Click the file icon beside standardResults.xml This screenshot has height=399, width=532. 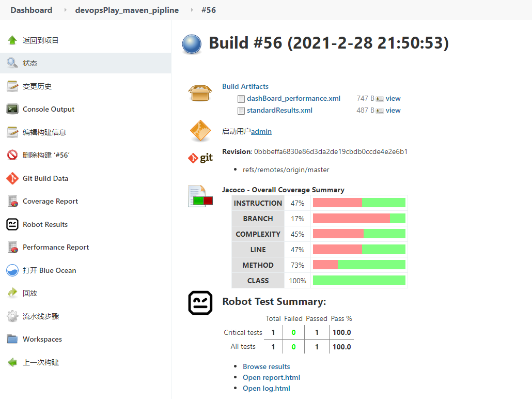point(241,111)
